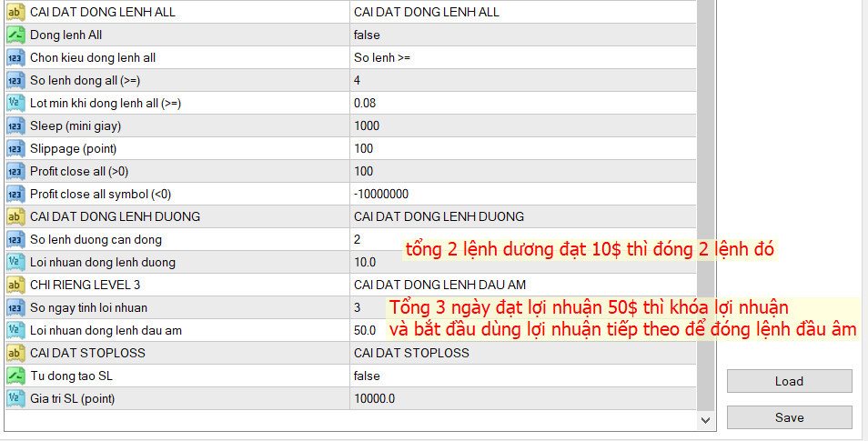The image size is (868, 441).
Task: Click the icon beside Loi nhuan dong lenh duong
Action: click(15, 262)
